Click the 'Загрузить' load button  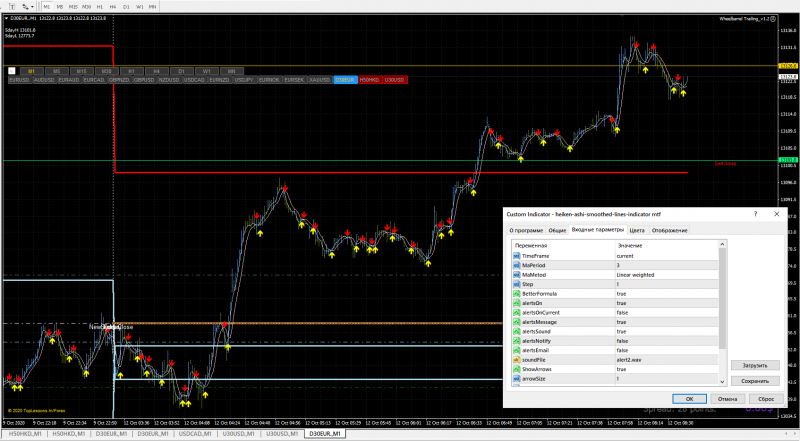click(755, 365)
